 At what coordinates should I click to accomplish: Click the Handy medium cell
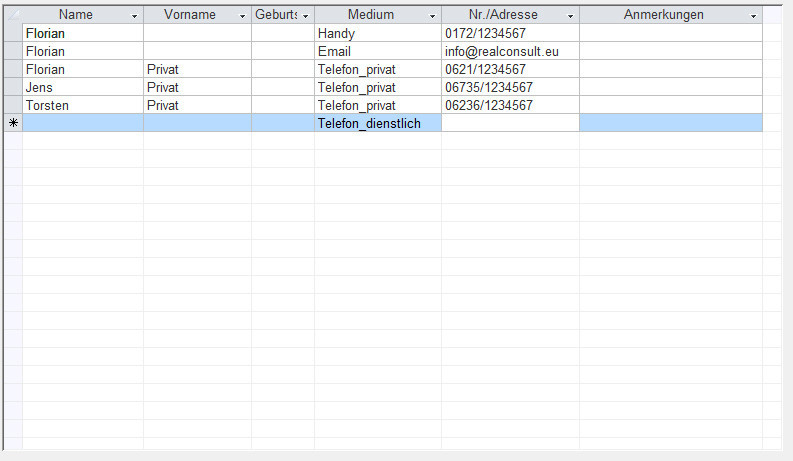[x=378, y=33]
